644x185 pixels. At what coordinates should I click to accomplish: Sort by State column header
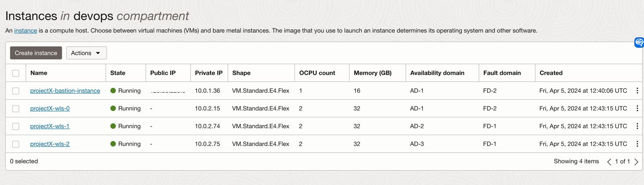(x=118, y=73)
